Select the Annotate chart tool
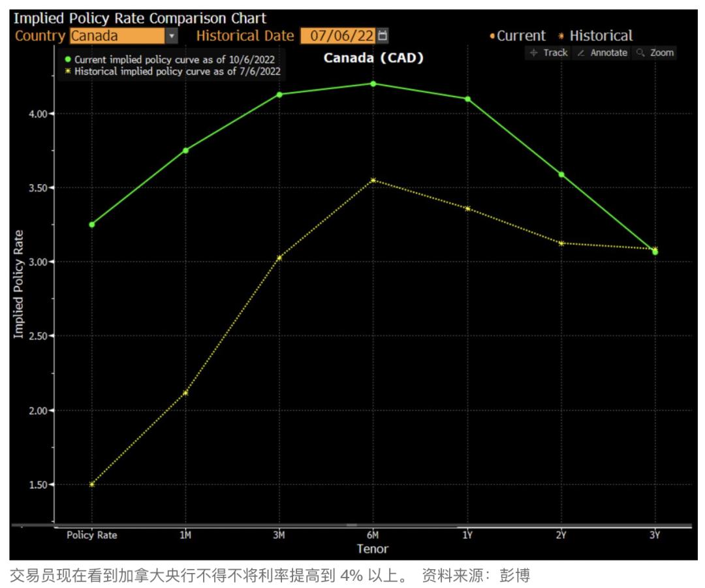 (602, 53)
